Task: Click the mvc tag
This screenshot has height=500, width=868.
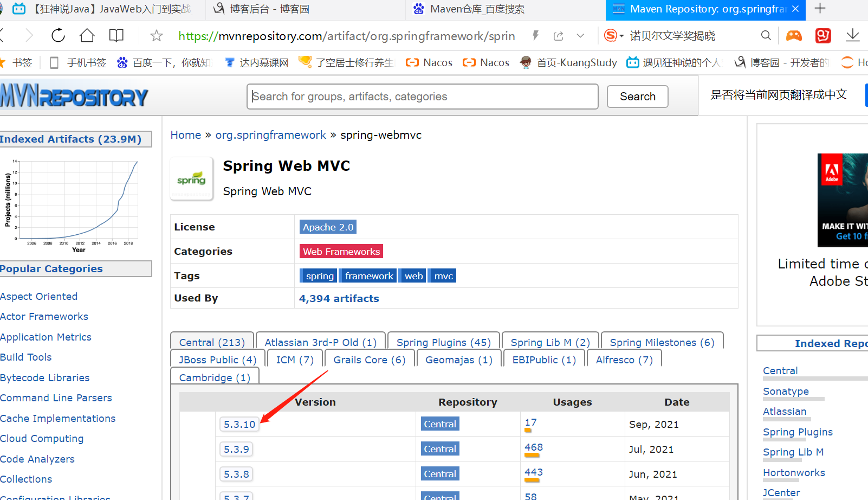Action: point(443,276)
